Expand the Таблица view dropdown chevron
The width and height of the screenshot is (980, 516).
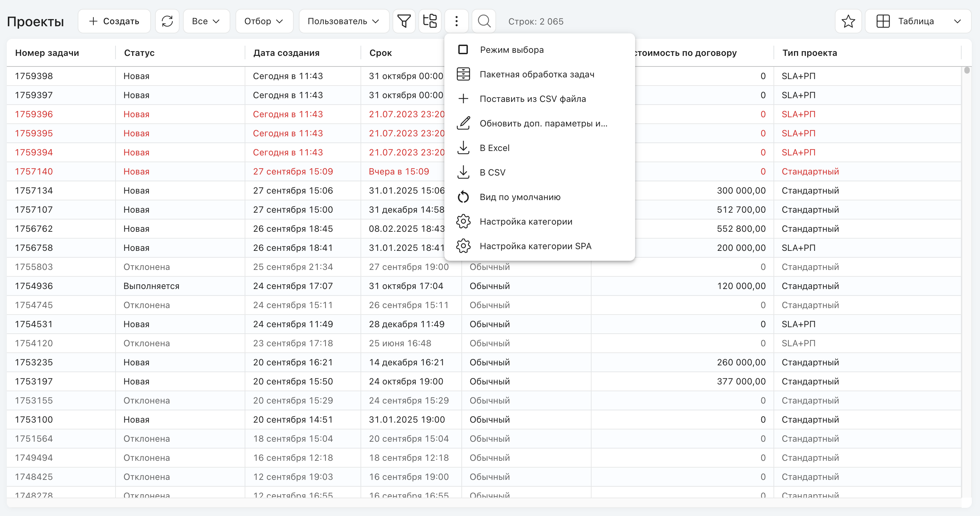(x=958, y=21)
